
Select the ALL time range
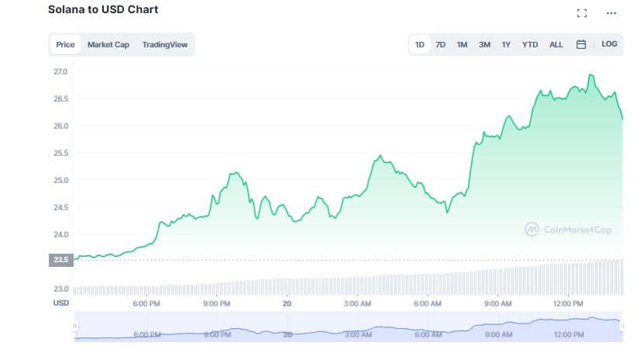coord(556,44)
